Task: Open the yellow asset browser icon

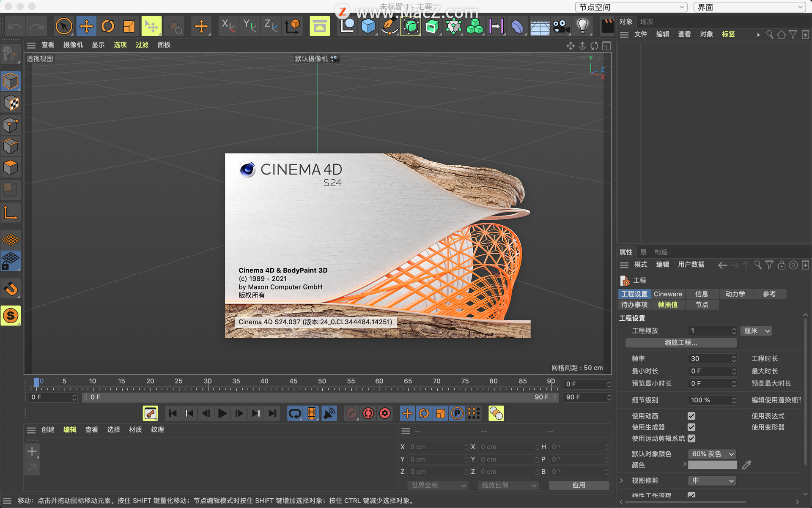Action: (x=320, y=26)
